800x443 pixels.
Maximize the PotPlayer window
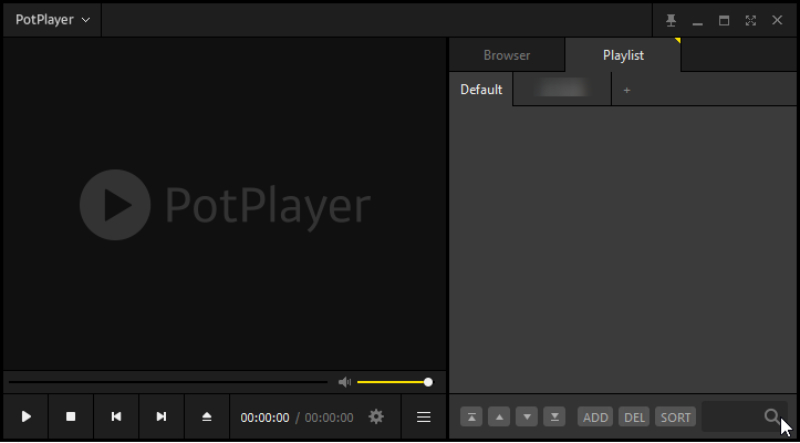[x=724, y=20]
